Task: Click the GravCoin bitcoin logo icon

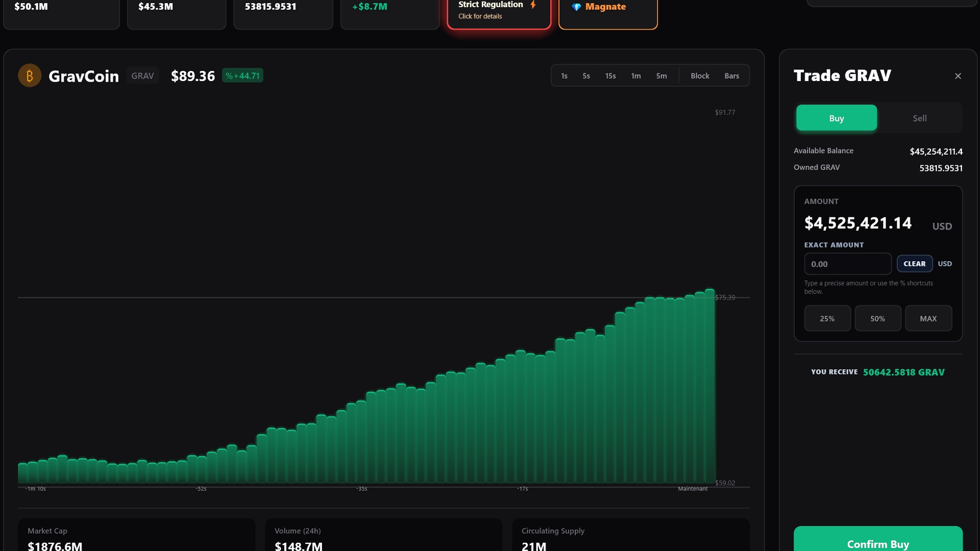Action: tap(30, 76)
